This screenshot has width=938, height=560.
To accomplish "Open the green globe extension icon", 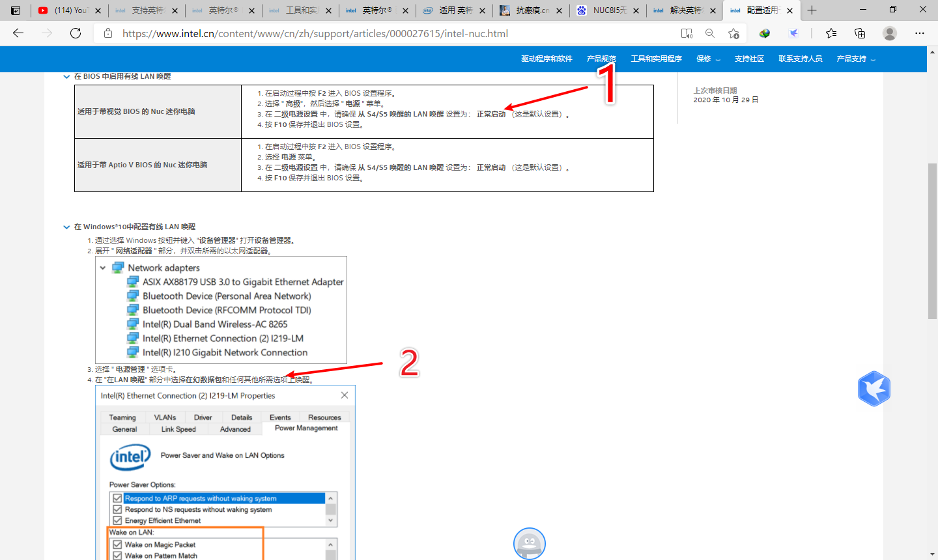I will click(765, 33).
